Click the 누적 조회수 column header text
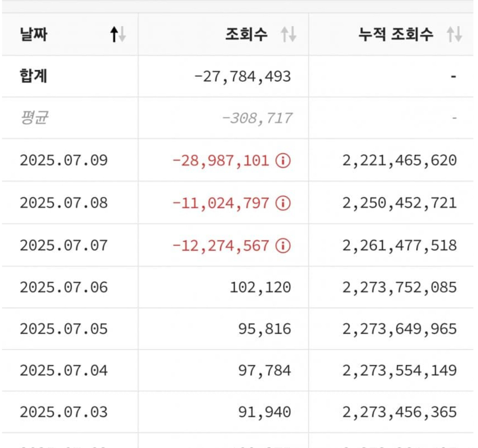This screenshot has width=478, height=448. 396,34
